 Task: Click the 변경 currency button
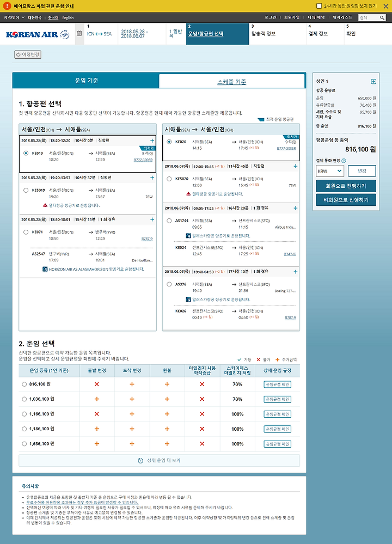click(x=362, y=171)
